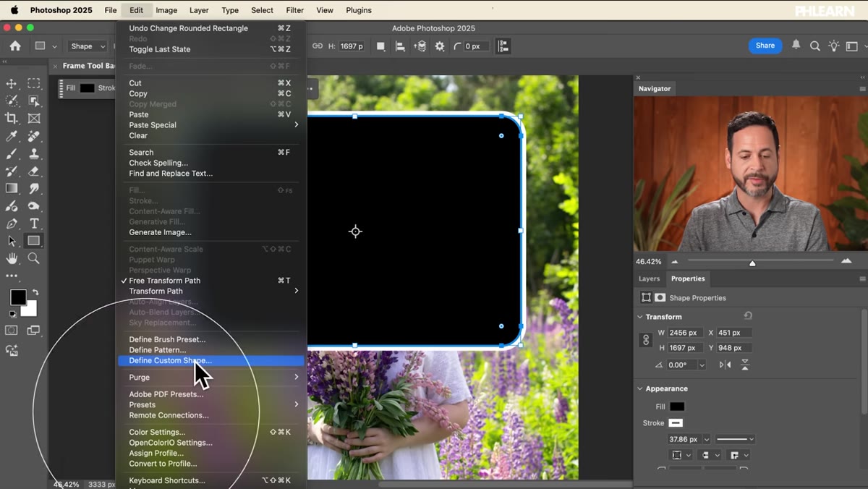Select the Spot Healing Brush tool

tap(33, 136)
